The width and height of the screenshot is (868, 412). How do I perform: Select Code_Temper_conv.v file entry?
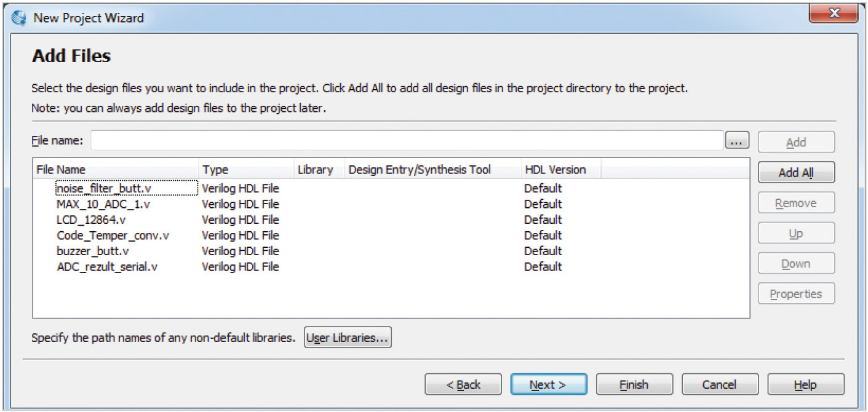pos(113,236)
